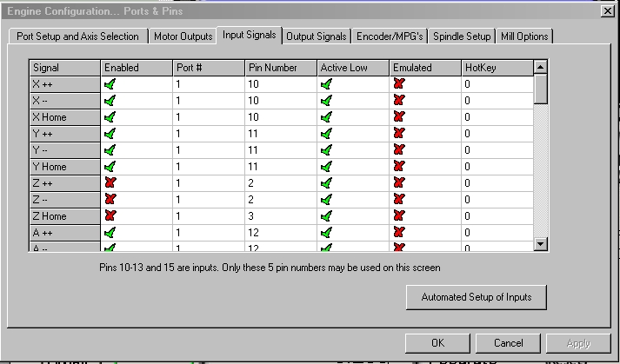The height and width of the screenshot is (364, 620).
Task: Toggle the Enabled checkmark for X ++
Action: coord(110,84)
